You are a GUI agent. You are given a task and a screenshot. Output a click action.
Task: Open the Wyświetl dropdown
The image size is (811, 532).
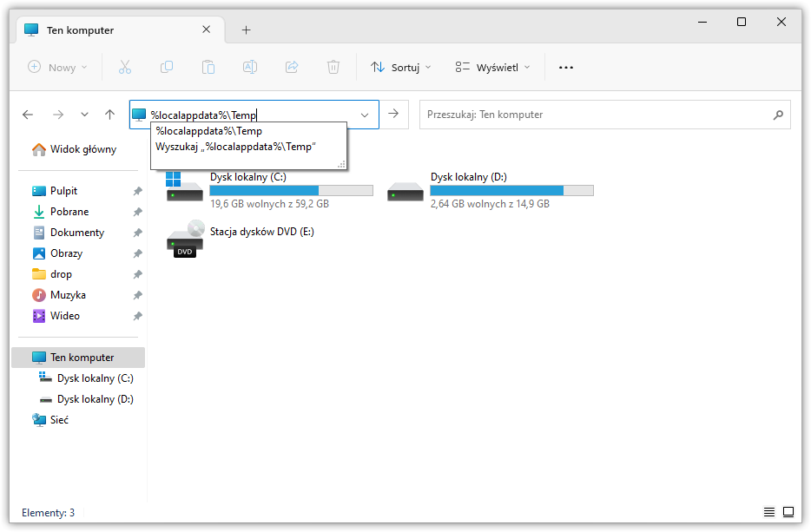click(493, 67)
